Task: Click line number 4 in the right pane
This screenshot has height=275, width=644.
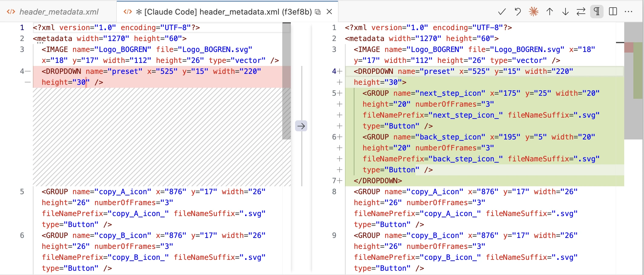Action: point(334,71)
